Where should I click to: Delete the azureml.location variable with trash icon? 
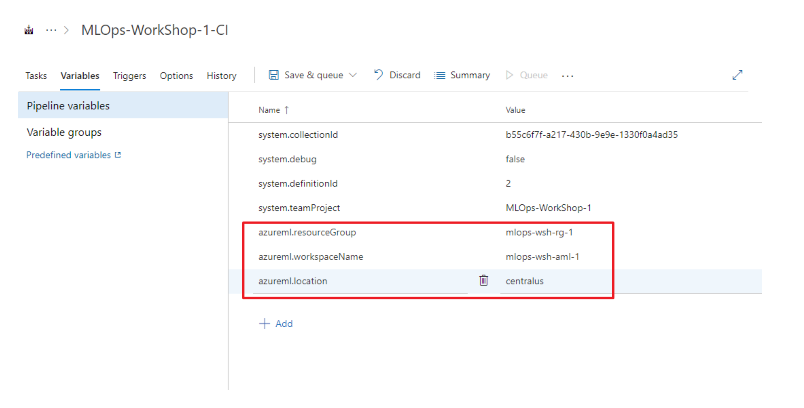coord(484,280)
